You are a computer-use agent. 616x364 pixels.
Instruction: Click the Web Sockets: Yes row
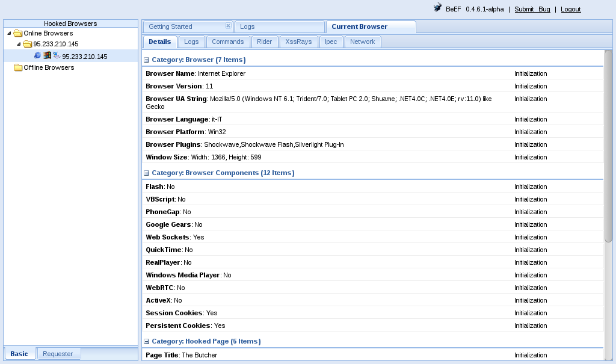[373, 237]
